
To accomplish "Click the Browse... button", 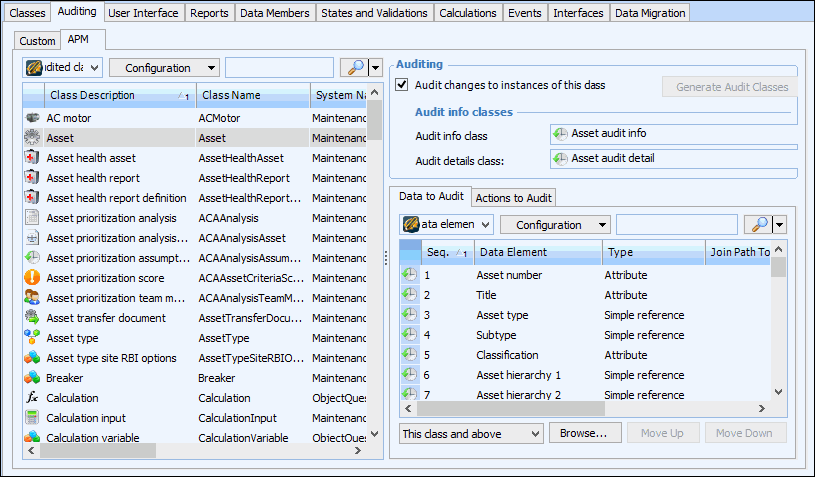I will (583, 433).
